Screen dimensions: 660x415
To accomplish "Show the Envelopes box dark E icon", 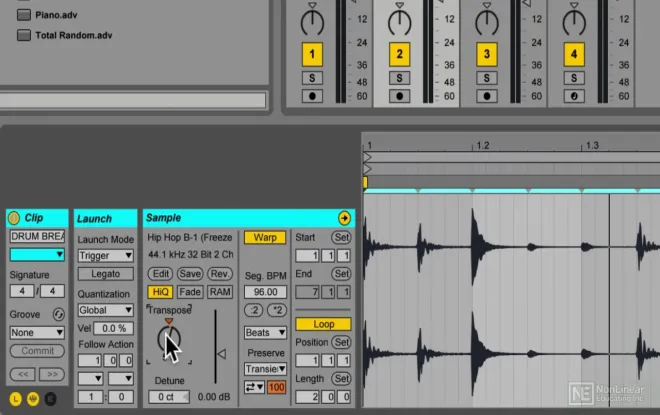I will click(51, 399).
